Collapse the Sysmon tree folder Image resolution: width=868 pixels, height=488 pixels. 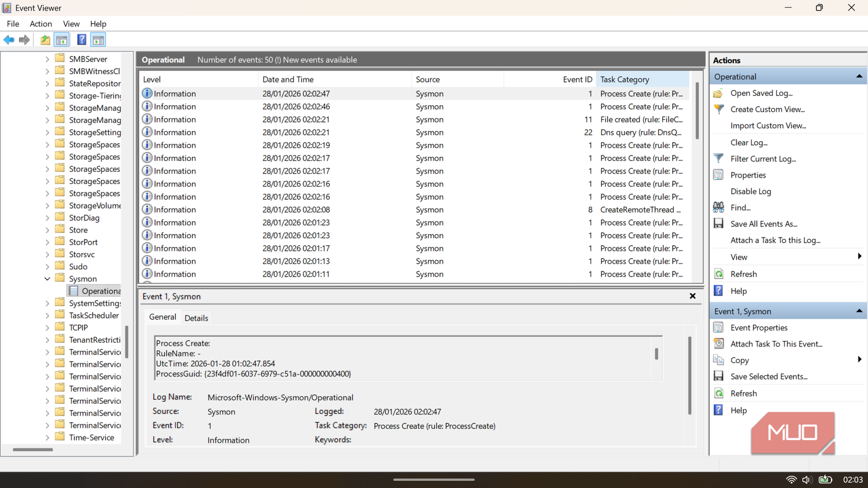[x=47, y=279]
